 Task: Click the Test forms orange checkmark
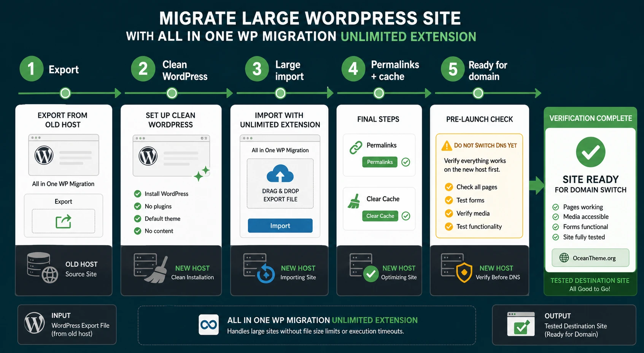pyautogui.click(x=449, y=200)
